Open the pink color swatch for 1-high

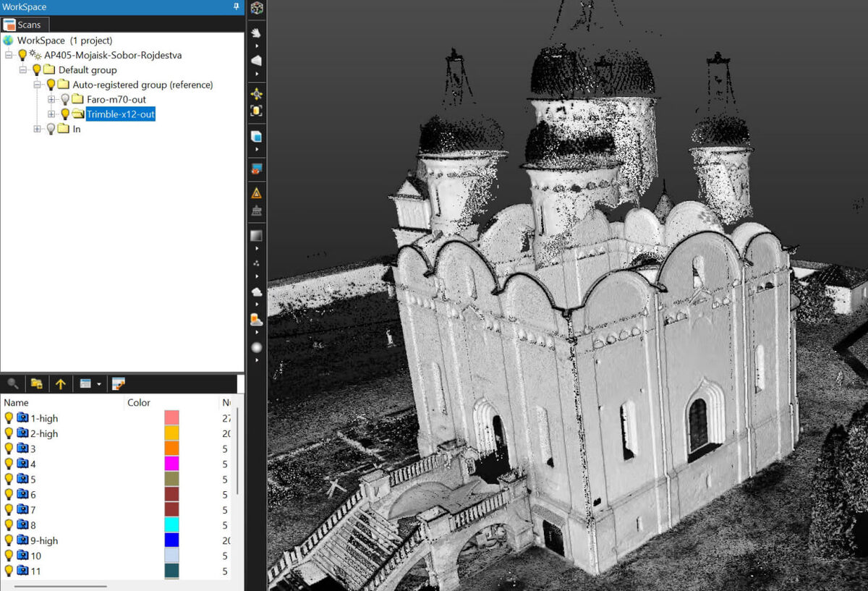click(x=171, y=418)
